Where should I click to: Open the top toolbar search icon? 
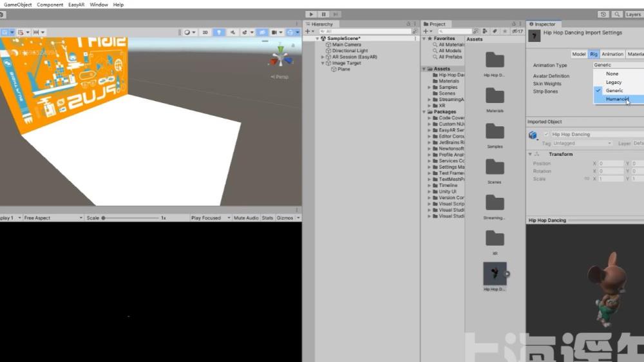coord(617,14)
